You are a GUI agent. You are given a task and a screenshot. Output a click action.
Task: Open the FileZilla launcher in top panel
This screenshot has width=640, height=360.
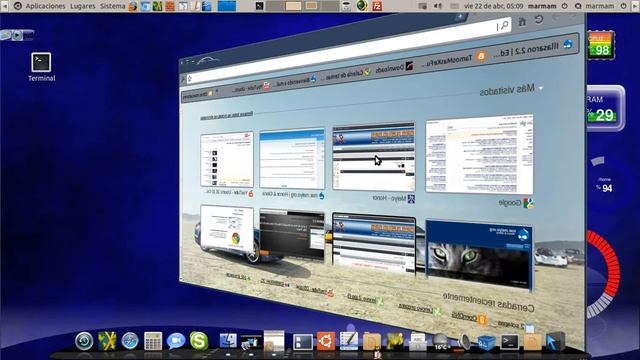click(x=377, y=6)
